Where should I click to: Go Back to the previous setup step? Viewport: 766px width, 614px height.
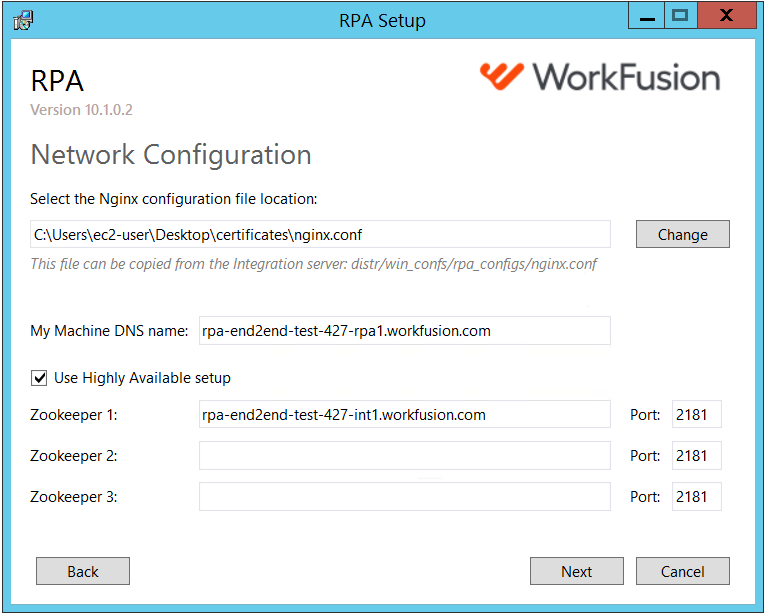pyautogui.click(x=83, y=571)
